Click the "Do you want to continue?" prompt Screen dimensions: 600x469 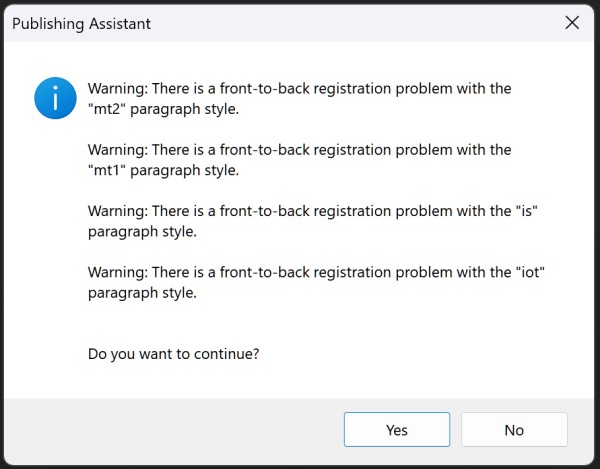coord(173,354)
